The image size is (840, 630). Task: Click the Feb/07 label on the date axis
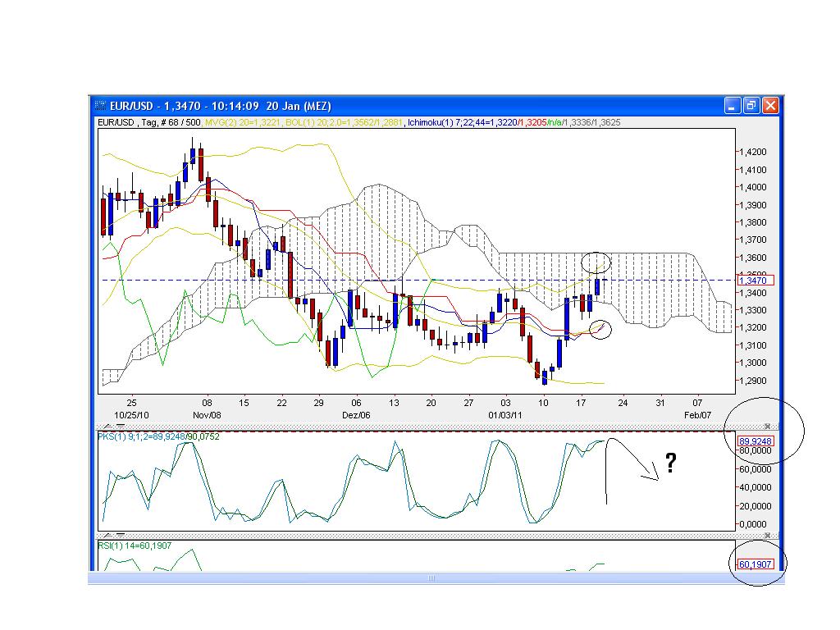[697, 415]
